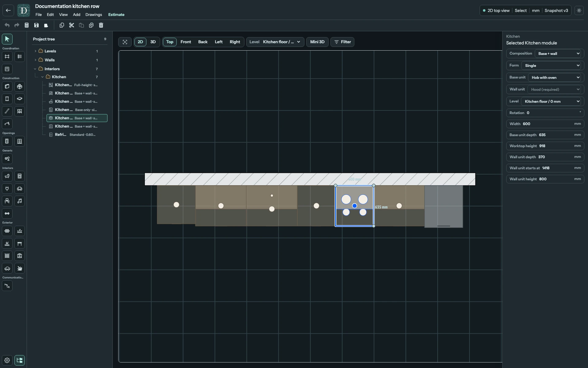Choose the grass plant exterior tool

point(20,268)
